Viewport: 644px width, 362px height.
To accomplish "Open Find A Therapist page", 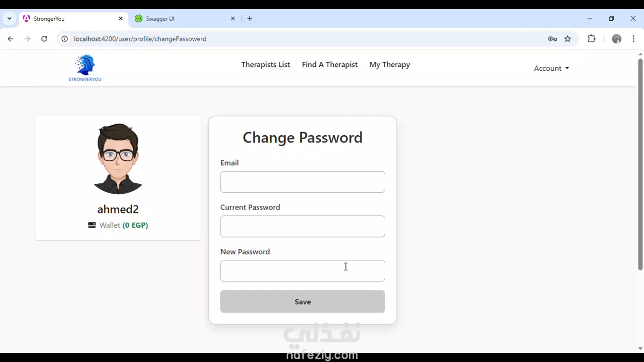I will (330, 65).
